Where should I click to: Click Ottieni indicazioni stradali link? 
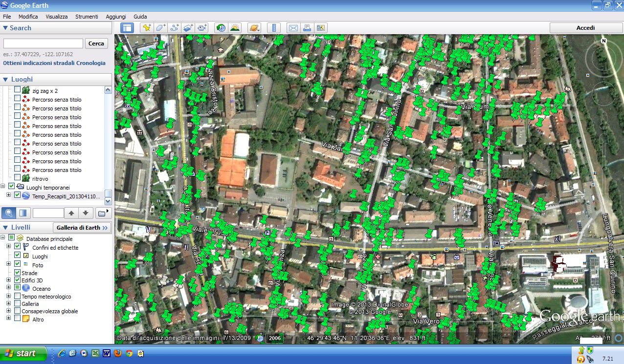click(x=40, y=63)
